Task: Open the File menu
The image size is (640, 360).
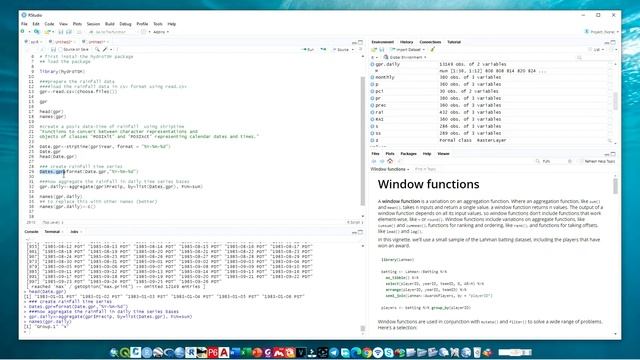Action: tap(24, 24)
